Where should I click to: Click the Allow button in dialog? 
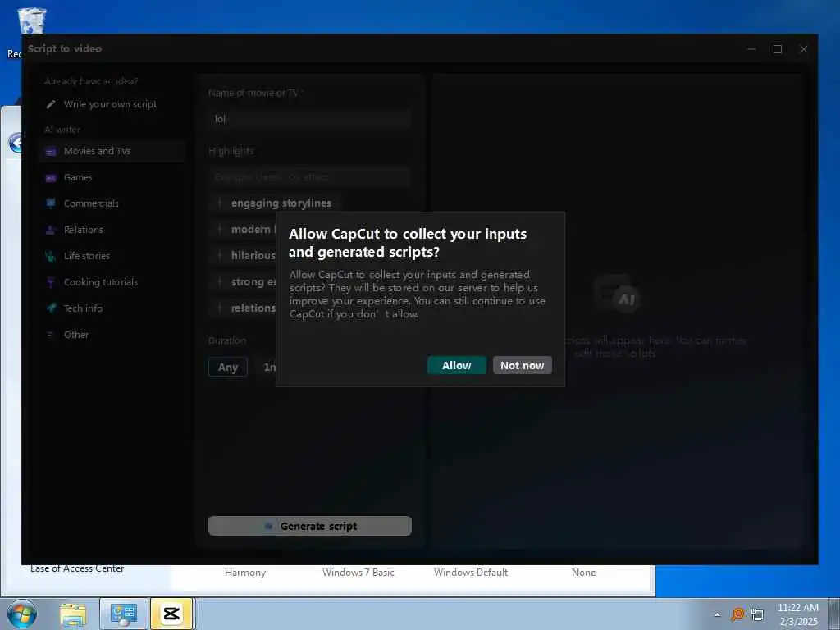pyautogui.click(x=456, y=365)
